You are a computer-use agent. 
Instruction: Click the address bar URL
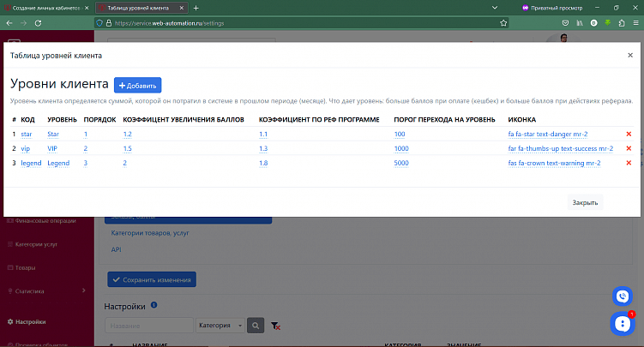[169, 23]
